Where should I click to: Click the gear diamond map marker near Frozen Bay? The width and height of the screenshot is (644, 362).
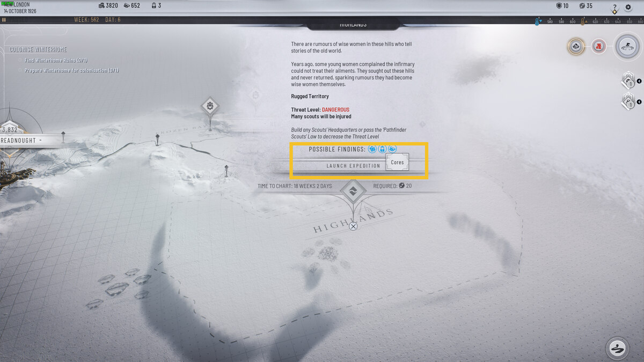click(x=209, y=106)
